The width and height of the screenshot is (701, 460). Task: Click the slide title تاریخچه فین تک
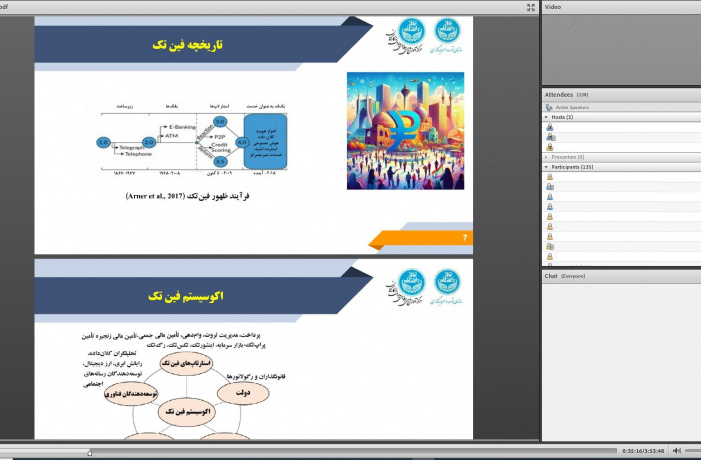pyautogui.click(x=188, y=45)
